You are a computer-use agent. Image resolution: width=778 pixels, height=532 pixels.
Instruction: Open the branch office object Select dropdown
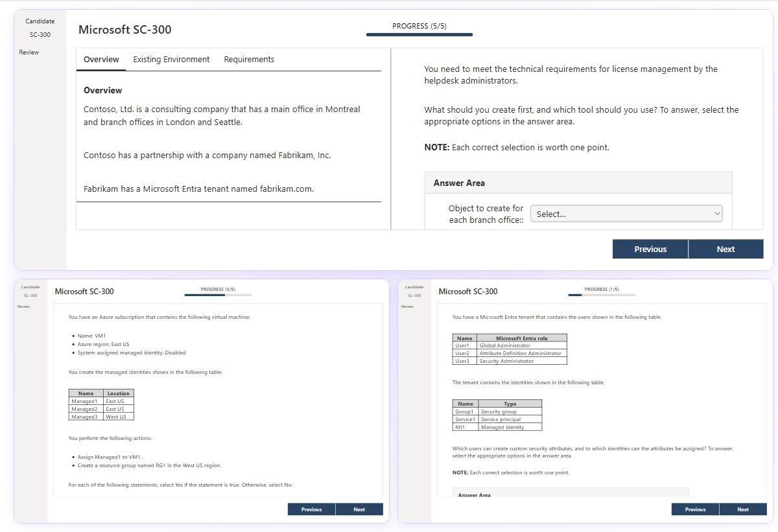(x=626, y=214)
